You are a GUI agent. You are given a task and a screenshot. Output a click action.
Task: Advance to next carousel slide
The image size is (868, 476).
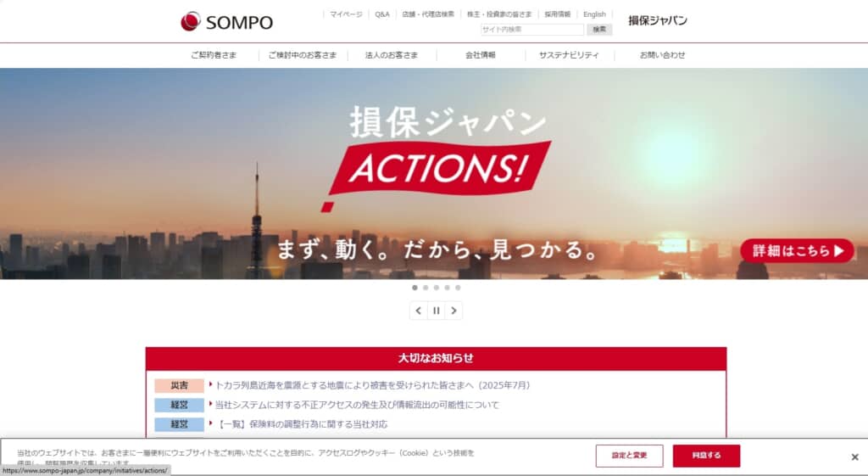pyautogui.click(x=454, y=311)
